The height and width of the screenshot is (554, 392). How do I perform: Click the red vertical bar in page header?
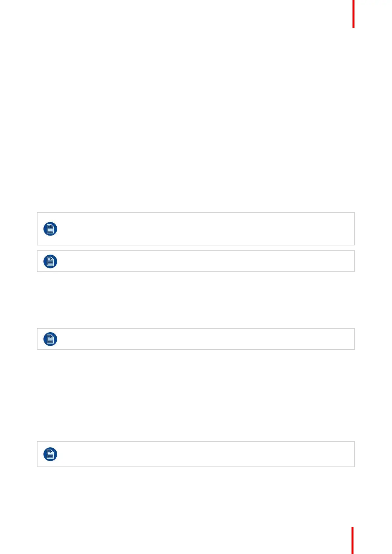tap(353, 14)
